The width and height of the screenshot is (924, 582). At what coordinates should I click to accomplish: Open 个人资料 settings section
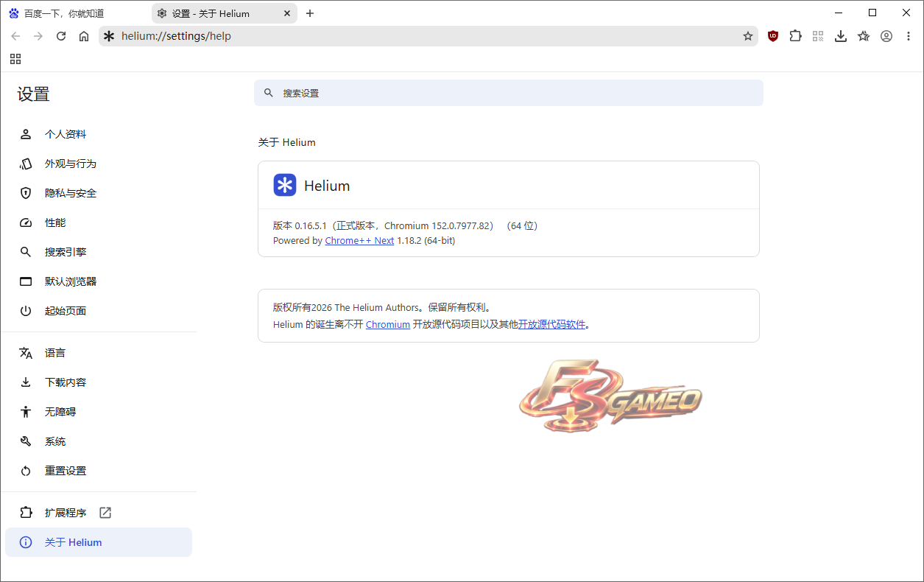coord(99,134)
